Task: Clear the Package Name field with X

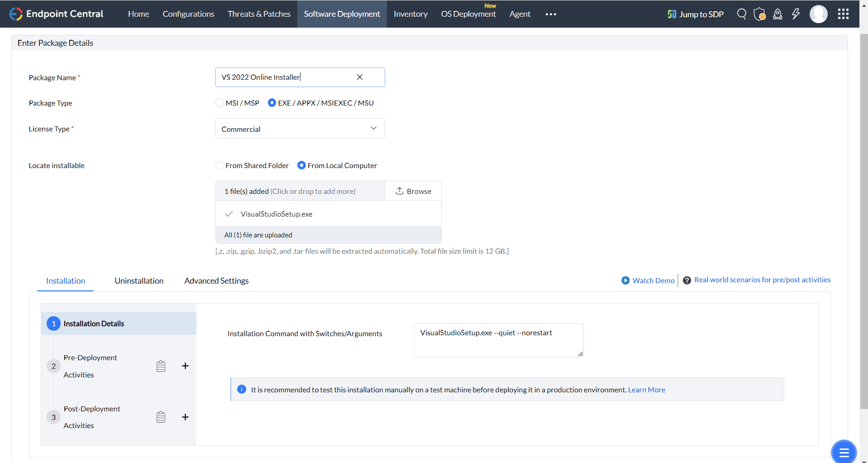Action: 359,77
